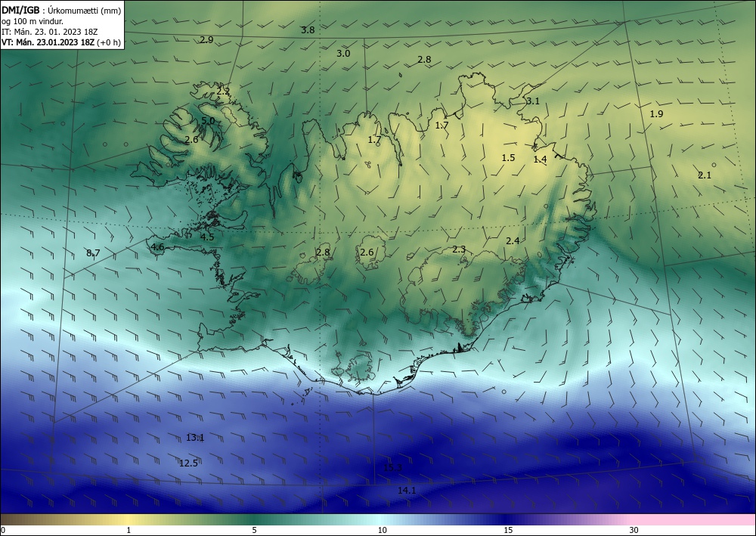The height and width of the screenshot is (536, 756).
Task: Click the map value 2.2
Action: point(223,91)
